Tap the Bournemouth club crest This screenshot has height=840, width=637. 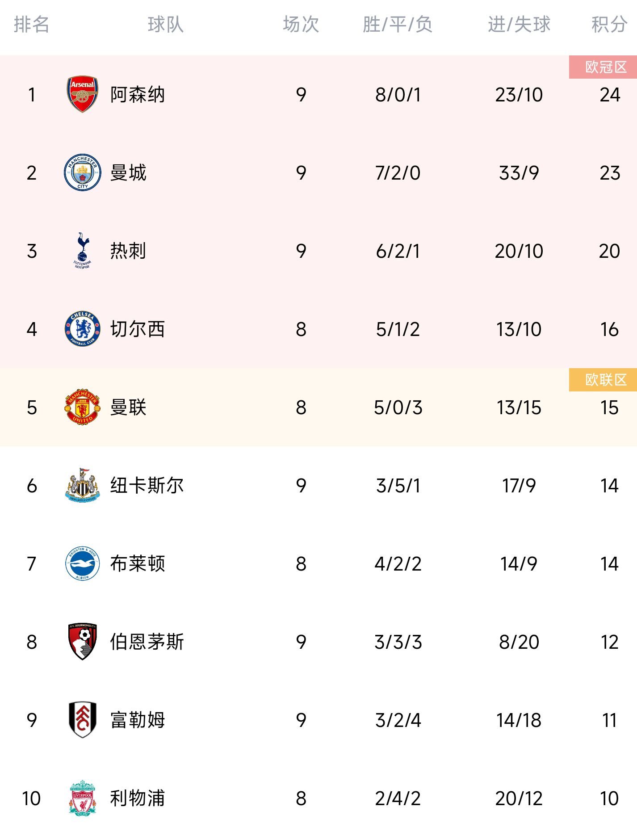83,642
